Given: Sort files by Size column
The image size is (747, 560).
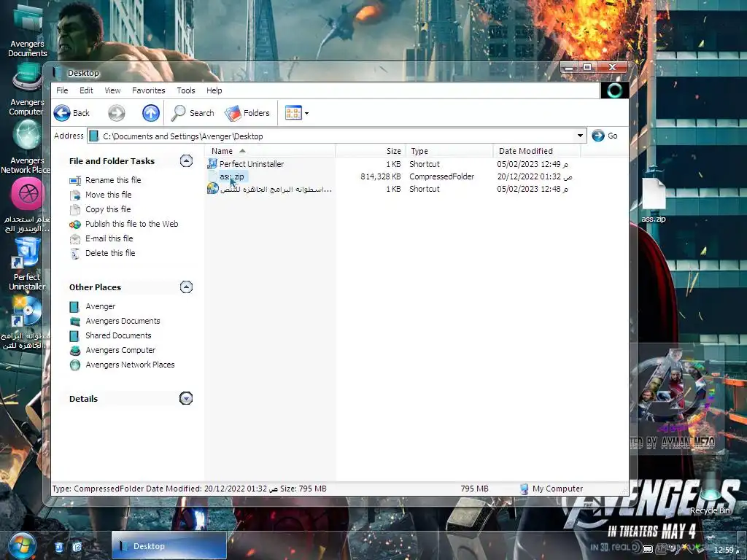Looking at the screenshot, I should point(371,151).
